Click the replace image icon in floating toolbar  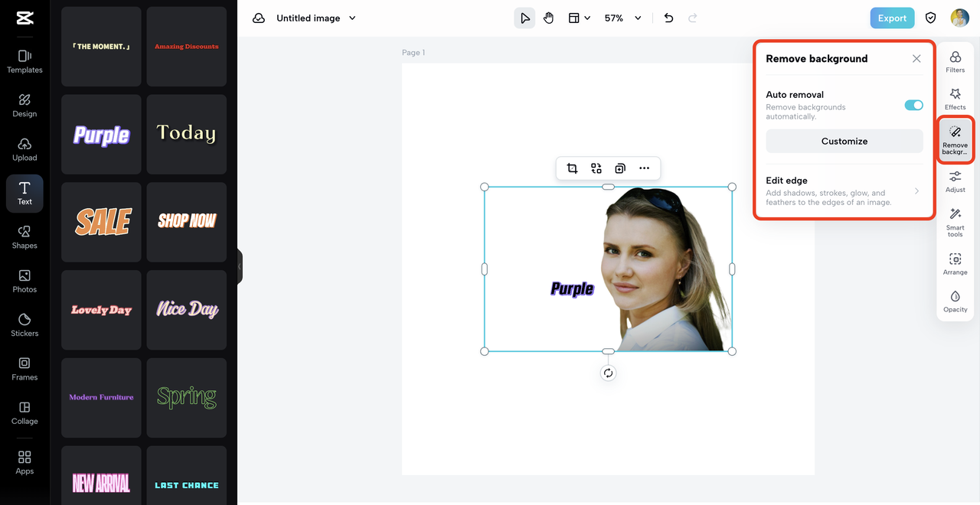pos(596,168)
